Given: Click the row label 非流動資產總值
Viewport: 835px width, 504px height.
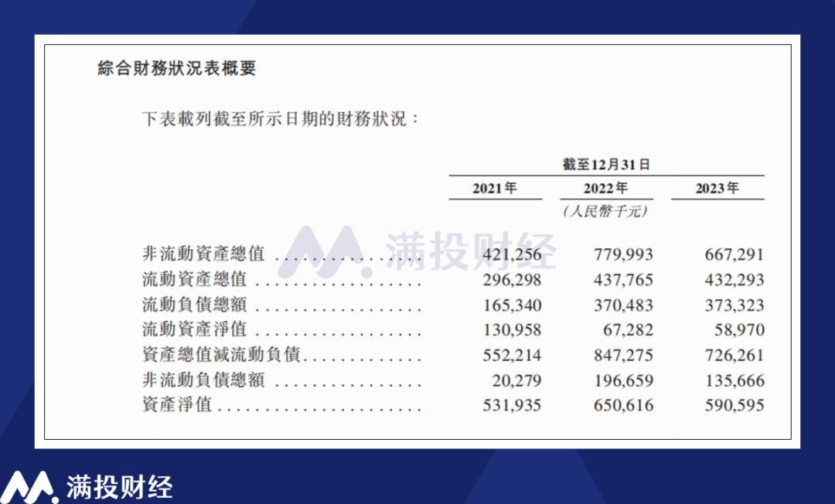Looking at the screenshot, I should click(x=203, y=254).
